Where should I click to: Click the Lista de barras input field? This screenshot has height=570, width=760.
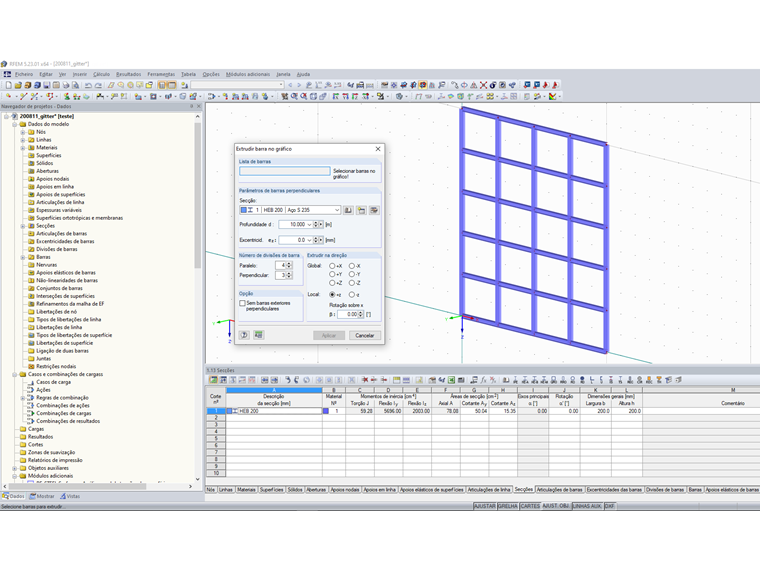[x=285, y=171]
